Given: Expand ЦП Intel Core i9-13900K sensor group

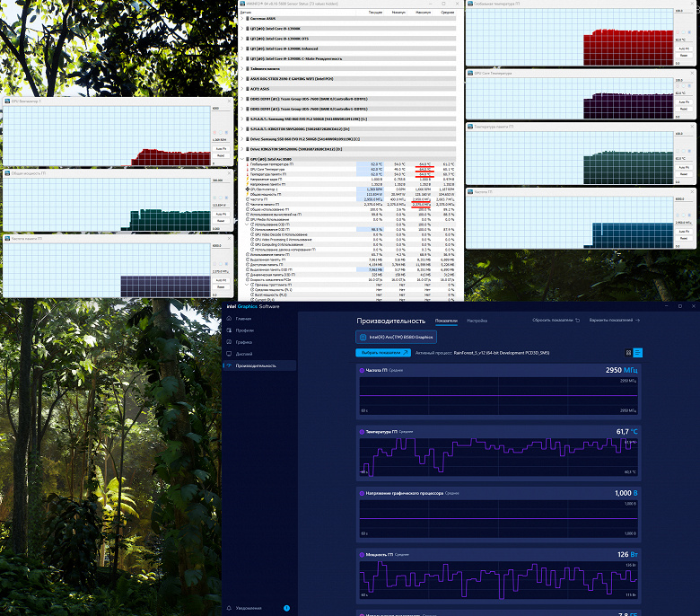Looking at the screenshot, I should click(x=242, y=29).
